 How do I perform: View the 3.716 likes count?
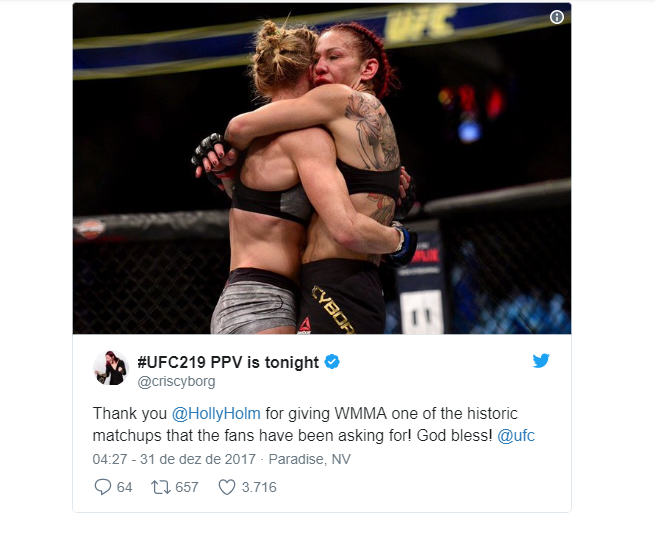pos(259,487)
